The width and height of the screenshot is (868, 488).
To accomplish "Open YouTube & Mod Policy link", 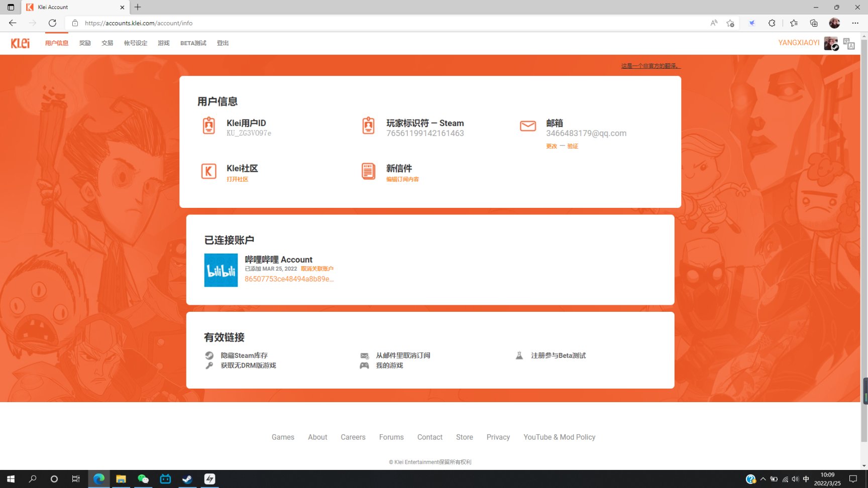I will [560, 437].
